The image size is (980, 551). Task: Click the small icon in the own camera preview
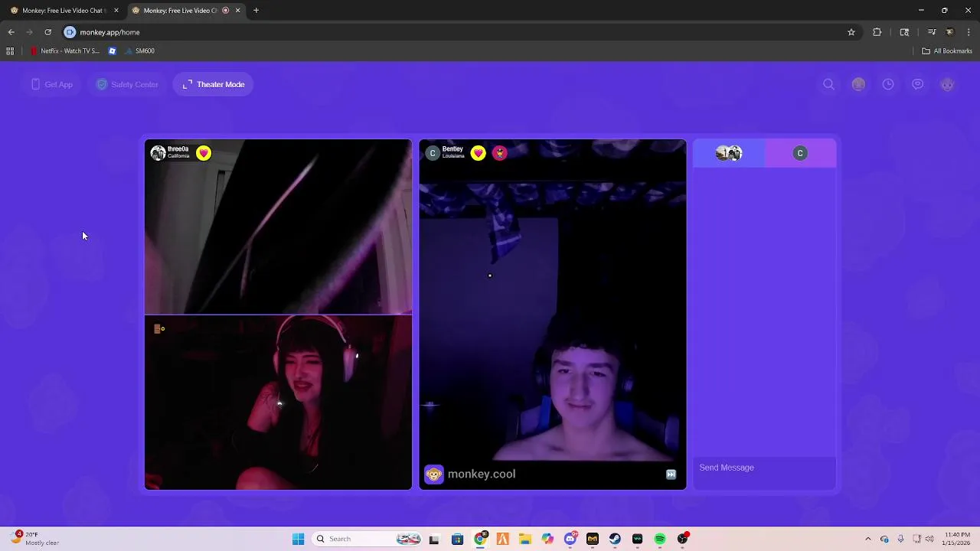pos(159,328)
